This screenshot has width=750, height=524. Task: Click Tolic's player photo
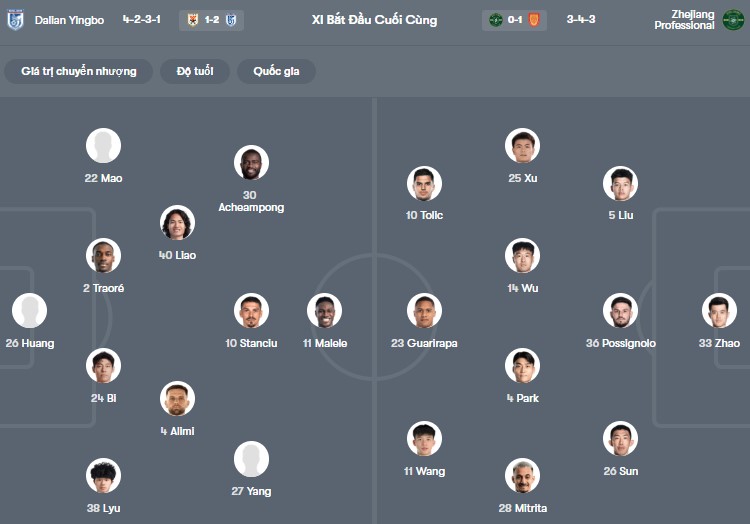[424, 184]
